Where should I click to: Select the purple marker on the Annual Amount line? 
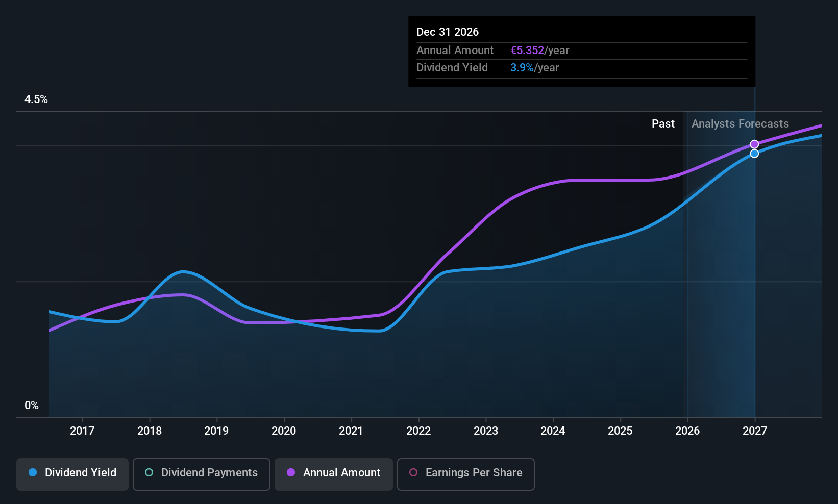755,144
